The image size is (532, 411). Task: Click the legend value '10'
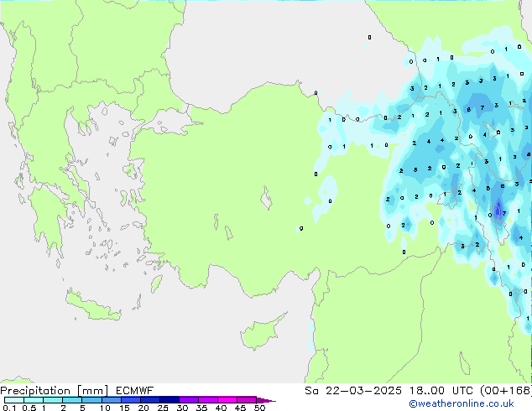click(105, 408)
